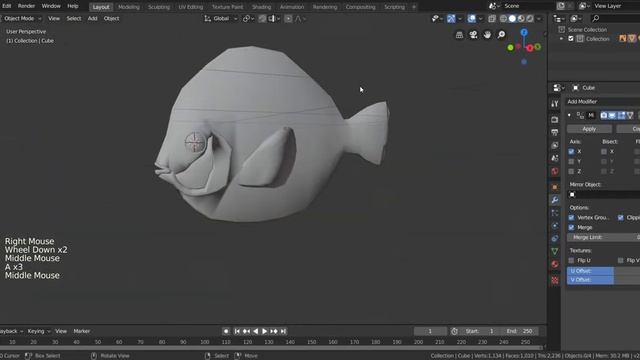Open pivot point dropdown
Viewport: 640px width, 360px height.
pyautogui.click(x=248, y=18)
